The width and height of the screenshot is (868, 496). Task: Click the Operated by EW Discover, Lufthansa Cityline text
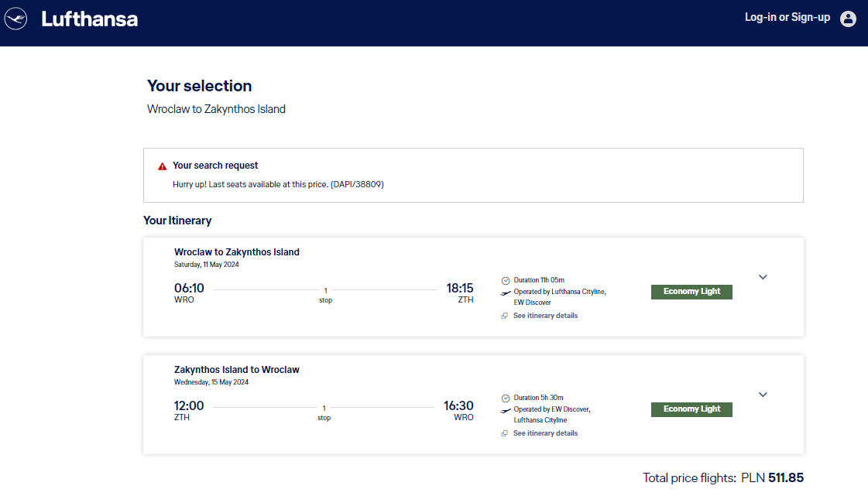click(x=552, y=415)
